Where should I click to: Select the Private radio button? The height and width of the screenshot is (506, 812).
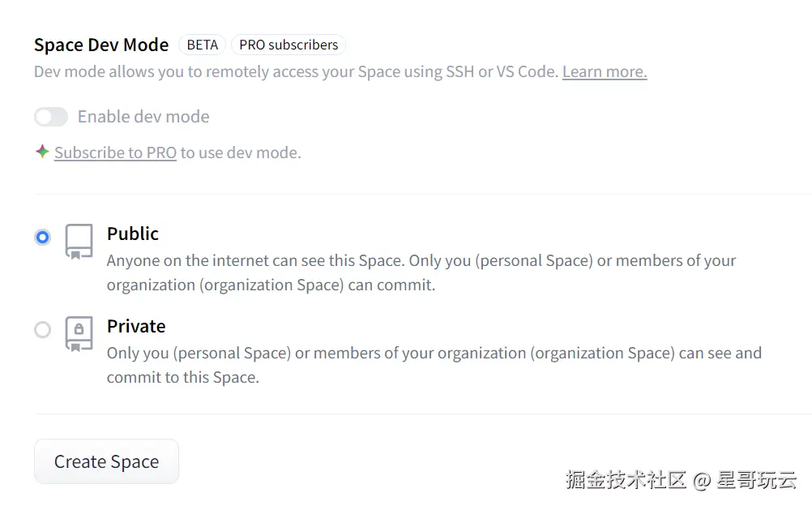(x=43, y=329)
